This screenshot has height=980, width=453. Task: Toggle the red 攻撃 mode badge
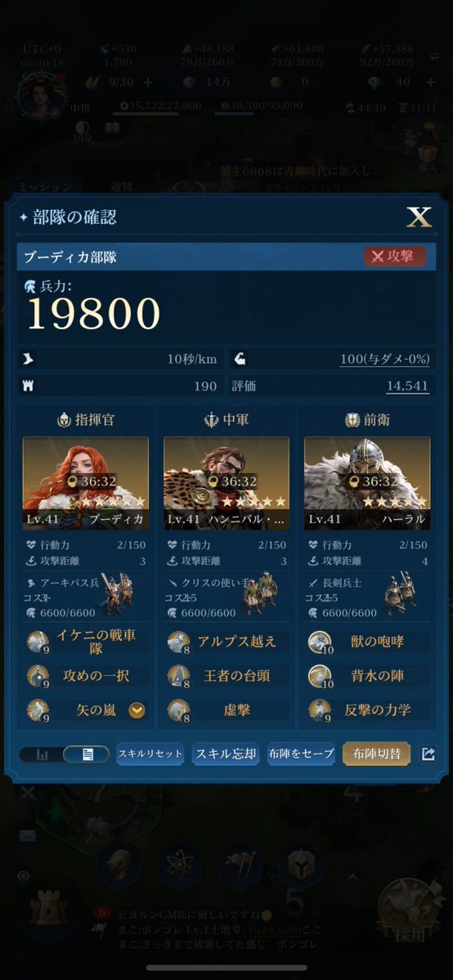[x=395, y=257]
